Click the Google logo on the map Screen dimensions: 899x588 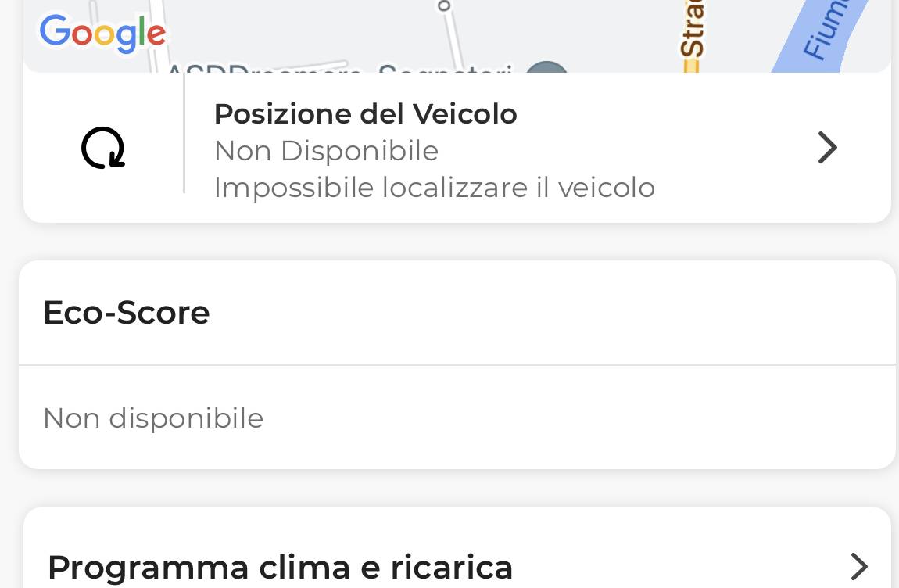tap(102, 34)
